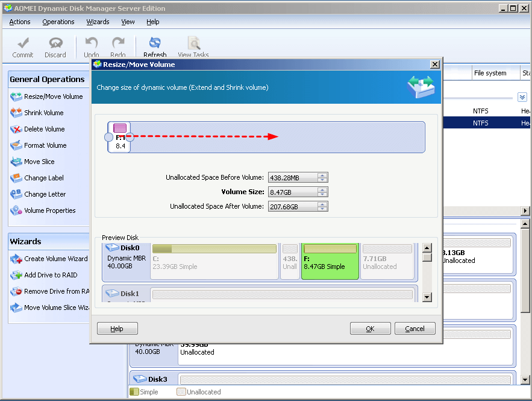Select the 7.71GB Unallocated block
The width and height of the screenshot is (532, 401).
coord(387,262)
